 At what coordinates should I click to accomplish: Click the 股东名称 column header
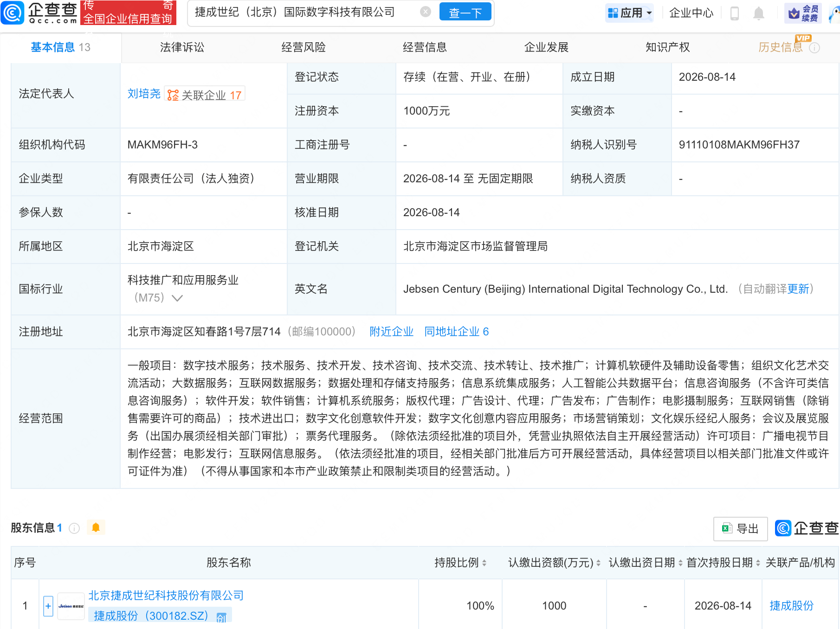click(229, 563)
